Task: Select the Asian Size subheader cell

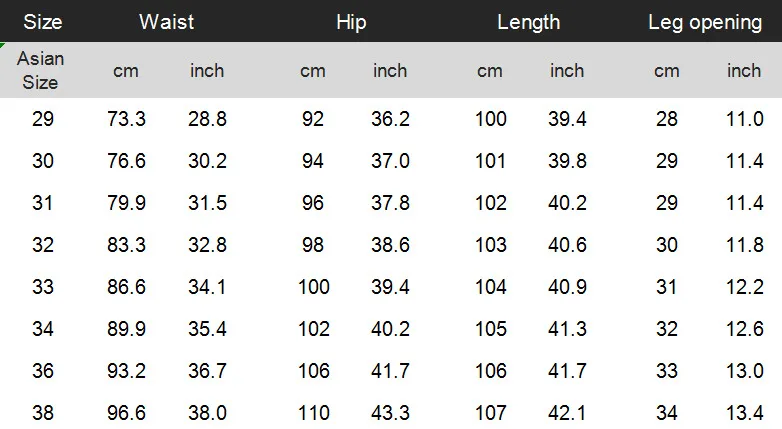Action: click(x=40, y=70)
